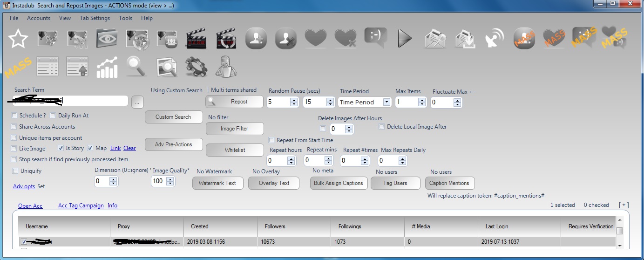Click the Repost button
644x260 pixels.
click(x=234, y=102)
